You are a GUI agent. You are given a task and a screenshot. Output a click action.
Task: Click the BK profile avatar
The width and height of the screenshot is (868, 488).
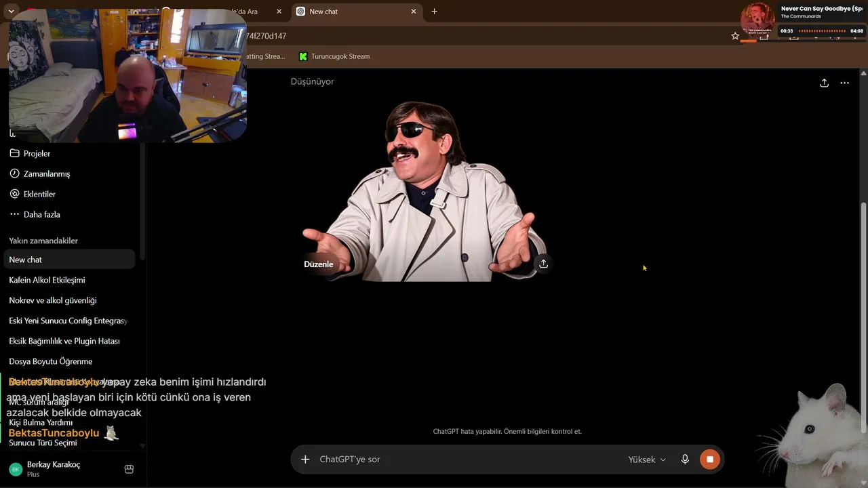pyautogui.click(x=16, y=469)
